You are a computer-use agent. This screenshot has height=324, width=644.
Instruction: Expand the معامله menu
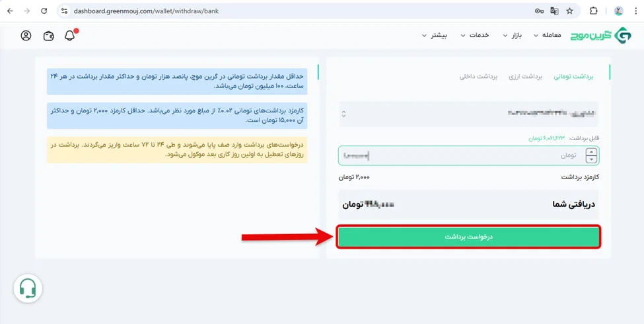tap(548, 35)
